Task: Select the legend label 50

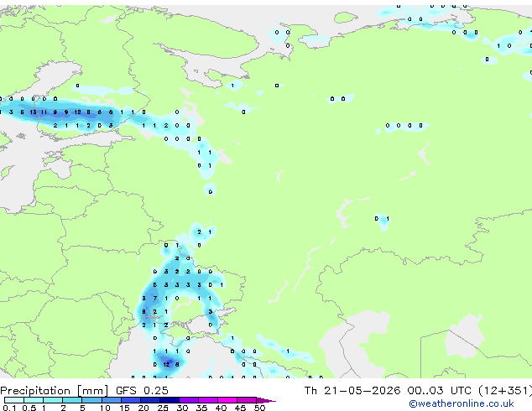Action: pos(259,408)
